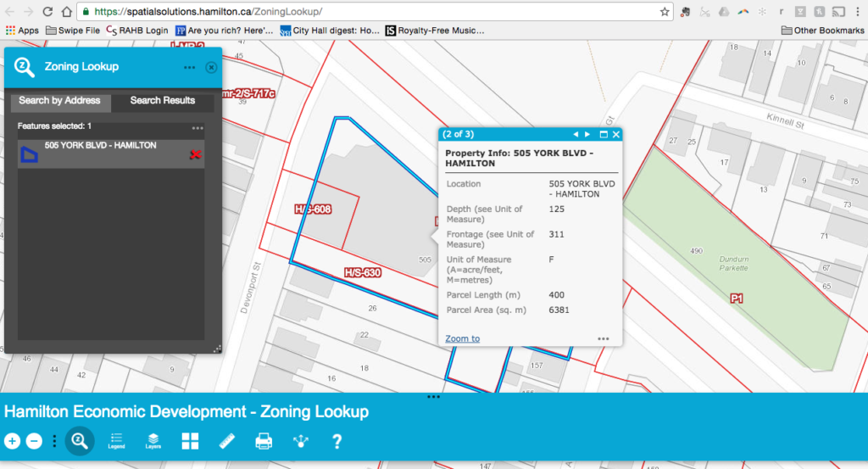Maximize the property info popup
The width and height of the screenshot is (868, 469).
pyautogui.click(x=604, y=135)
